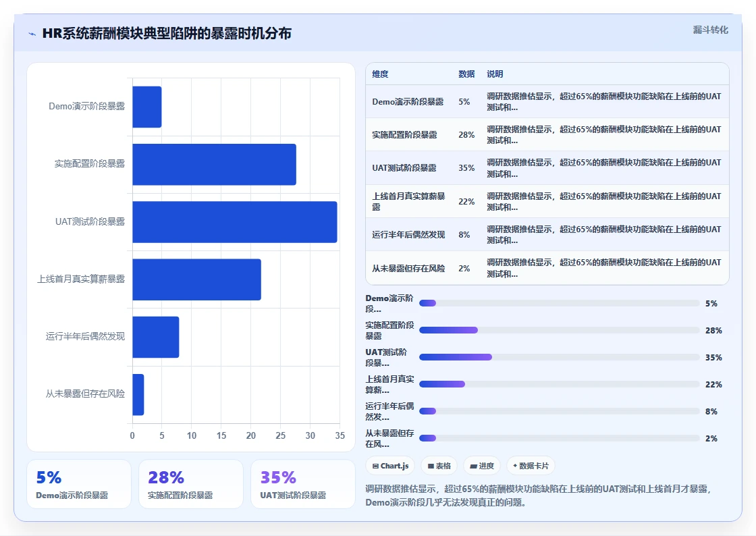Open the 35% UAT测试阶段暴露 stat card
Viewport: 756px width, 536px height.
[303, 484]
